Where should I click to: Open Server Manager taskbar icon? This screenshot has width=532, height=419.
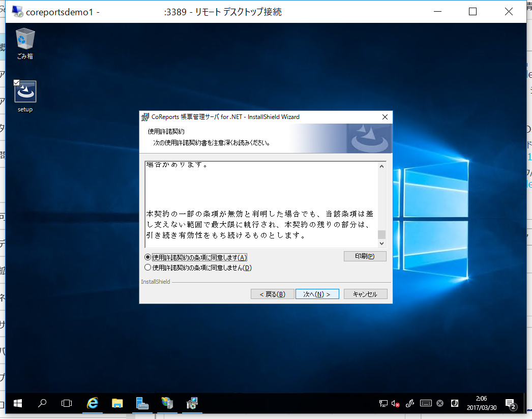pyautogui.click(x=142, y=403)
